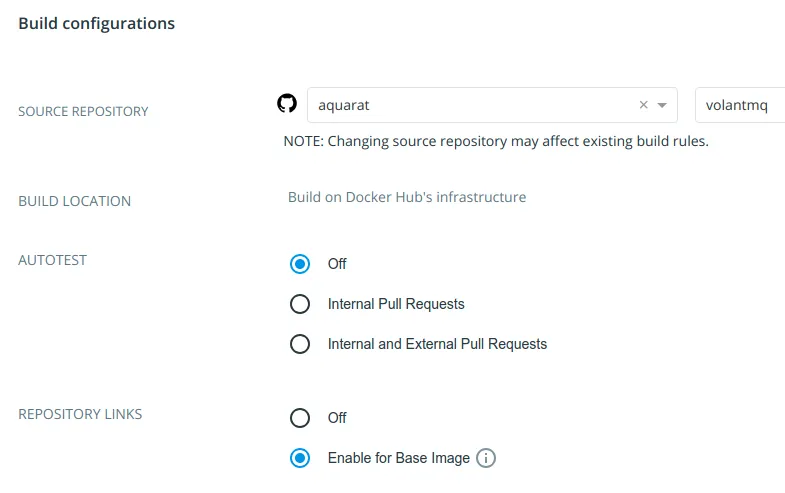The height and width of the screenshot is (493, 785).
Task: Click the source repository change NOTE text
Action: tap(496, 141)
